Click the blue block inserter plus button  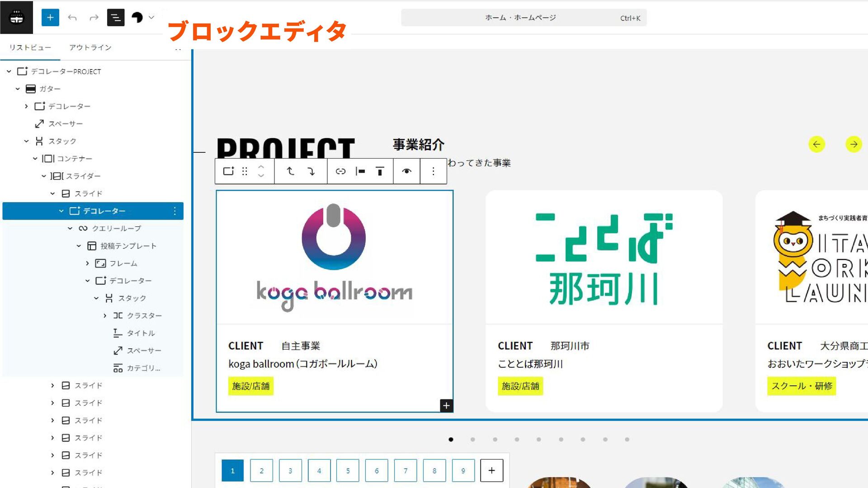(50, 18)
